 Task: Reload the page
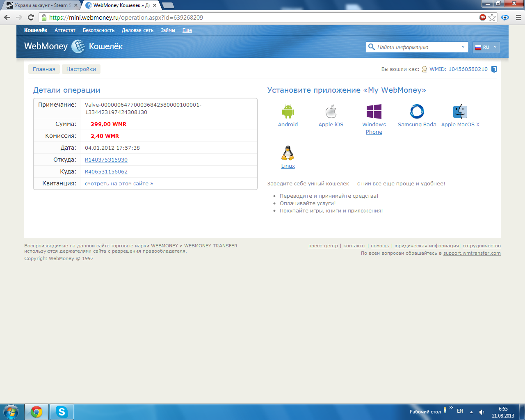[31, 17]
